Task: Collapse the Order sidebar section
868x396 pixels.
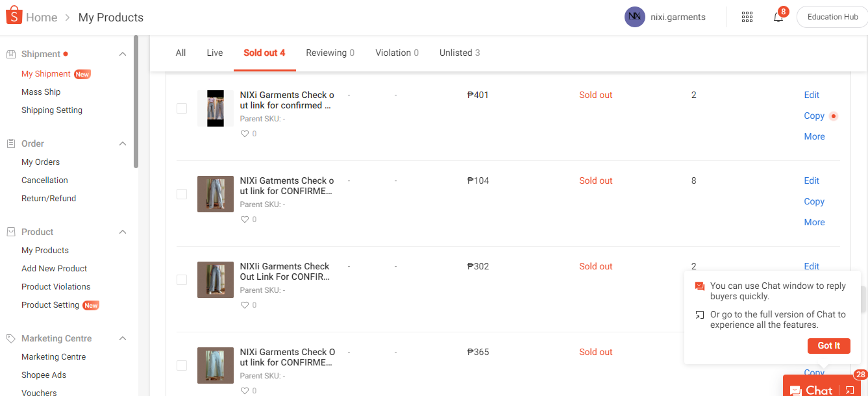Action: [123, 143]
